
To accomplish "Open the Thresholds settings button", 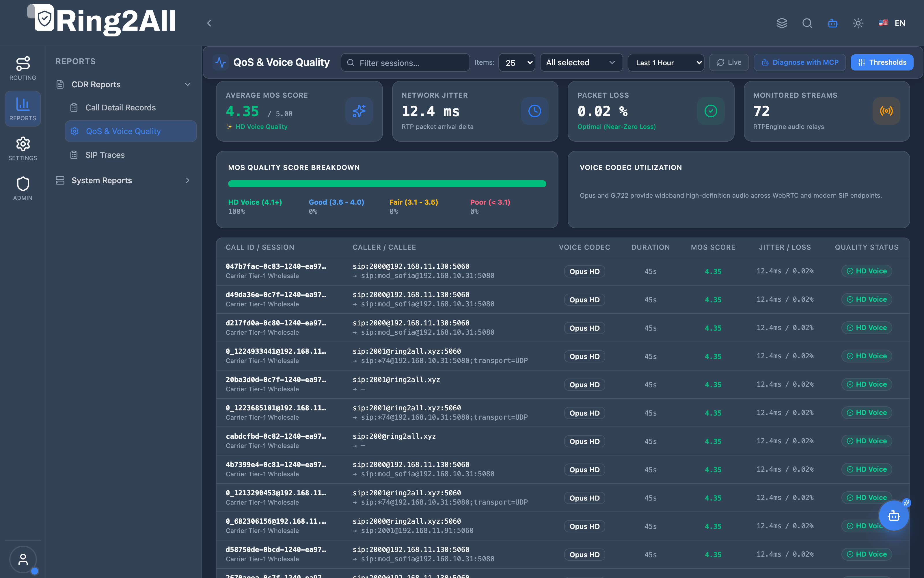I will pyautogui.click(x=882, y=62).
